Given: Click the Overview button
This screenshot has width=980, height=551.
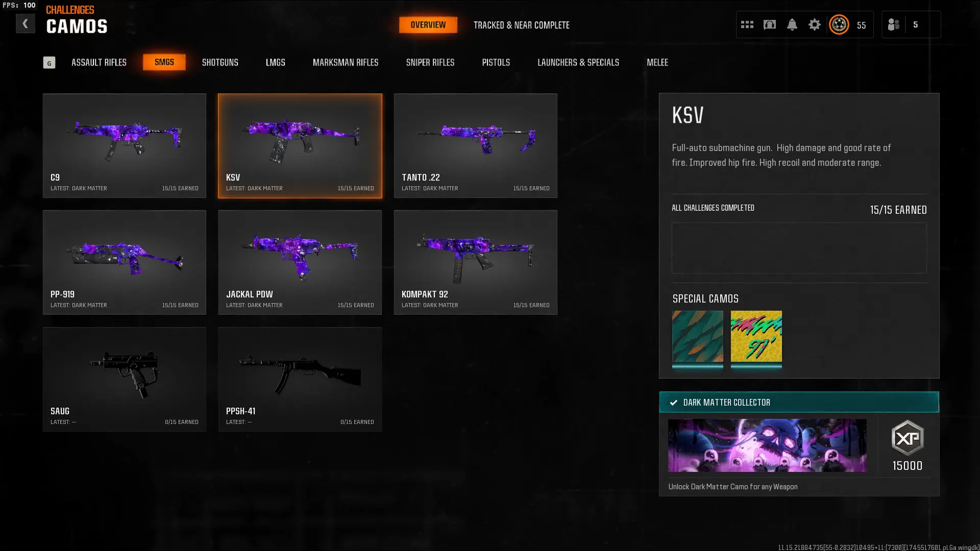Looking at the screenshot, I should click(x=428, y=24).
